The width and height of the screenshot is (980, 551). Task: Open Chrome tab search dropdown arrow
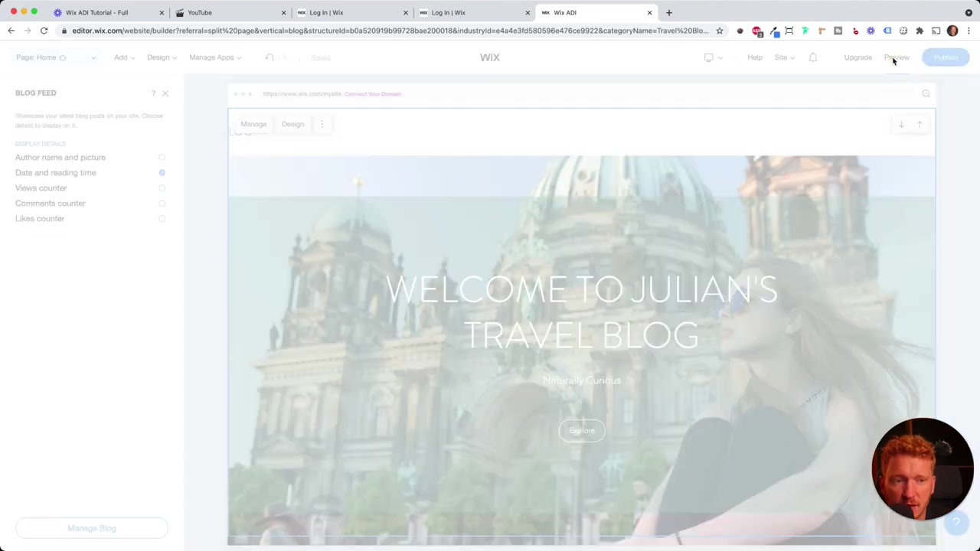(969, 12)
